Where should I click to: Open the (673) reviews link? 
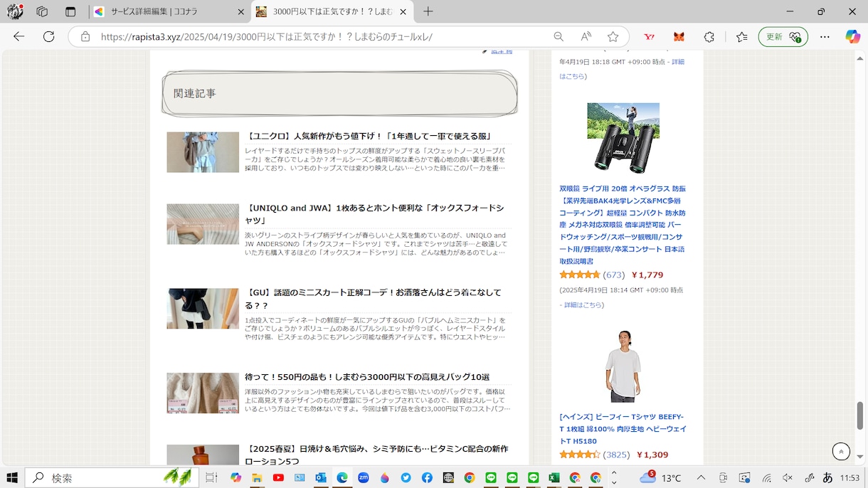pos(613,275)
